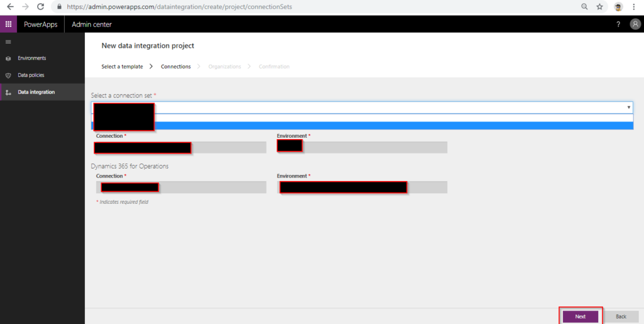Select the highlighted blue dropdown option

tap(362, 126)
